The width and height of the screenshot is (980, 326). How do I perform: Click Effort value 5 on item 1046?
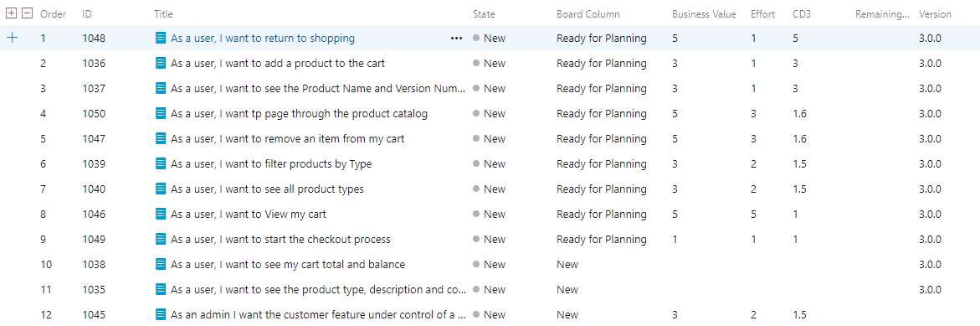tap(754, 214)
